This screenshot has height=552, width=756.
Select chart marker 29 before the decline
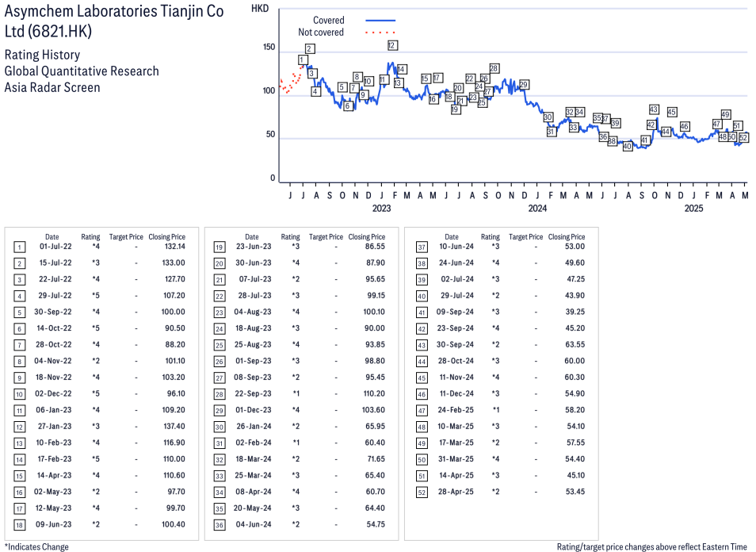click(x=524, y=85)
